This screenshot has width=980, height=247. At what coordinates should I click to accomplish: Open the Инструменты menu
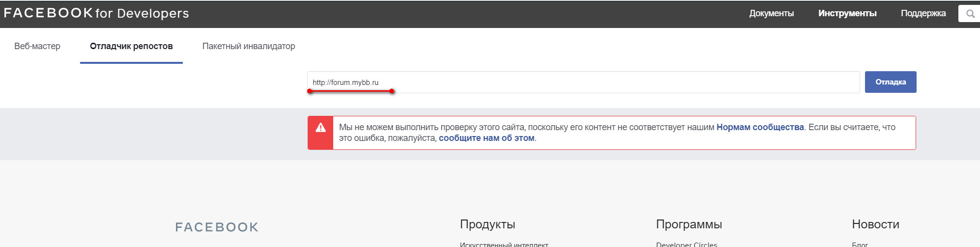point(847,13)
